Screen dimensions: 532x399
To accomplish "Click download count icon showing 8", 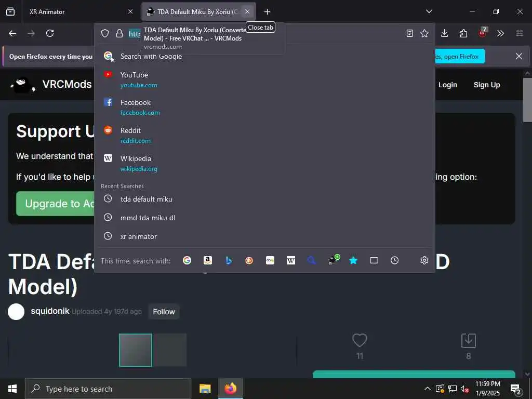I will [469, 340].
